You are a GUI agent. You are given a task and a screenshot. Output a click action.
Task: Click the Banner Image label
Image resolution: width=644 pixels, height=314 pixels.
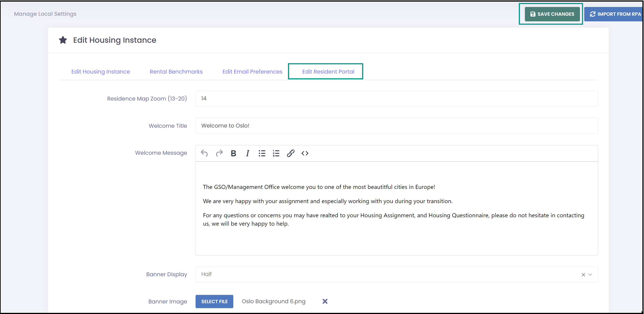click(167, 301)
